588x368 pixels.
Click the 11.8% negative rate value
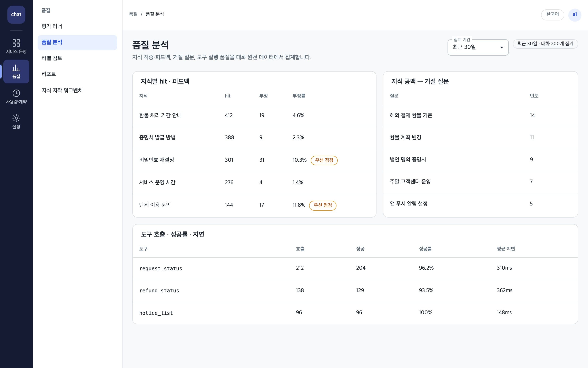tap(299, 205)
